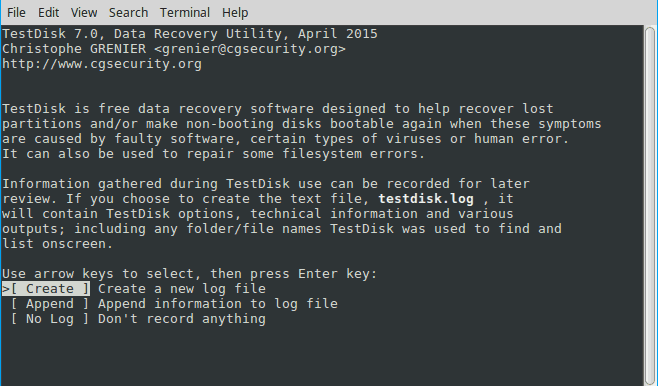Screen dimensions: 658x386
Task: Open the Help menu
Action: [235, 13]
